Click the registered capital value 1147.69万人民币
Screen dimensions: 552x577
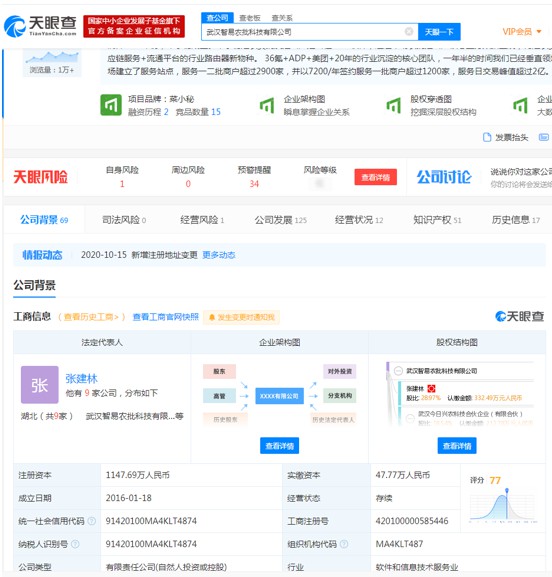[138, 475]
